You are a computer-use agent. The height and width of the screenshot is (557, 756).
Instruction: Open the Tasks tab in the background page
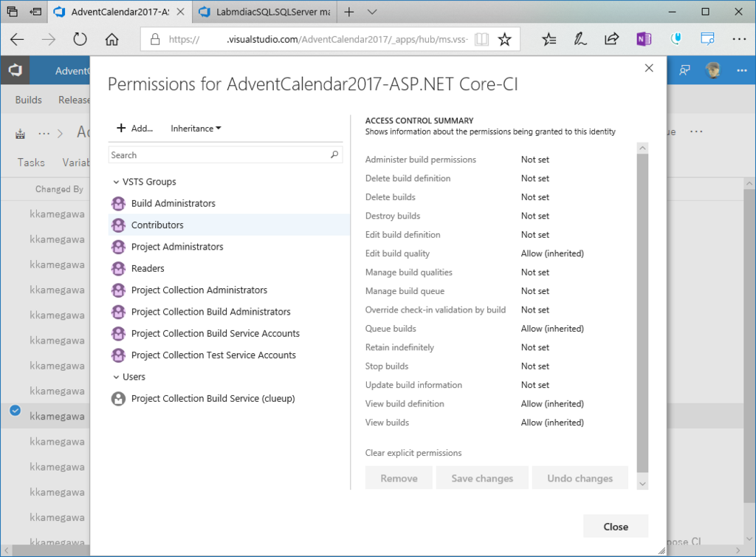click(31, 163)
